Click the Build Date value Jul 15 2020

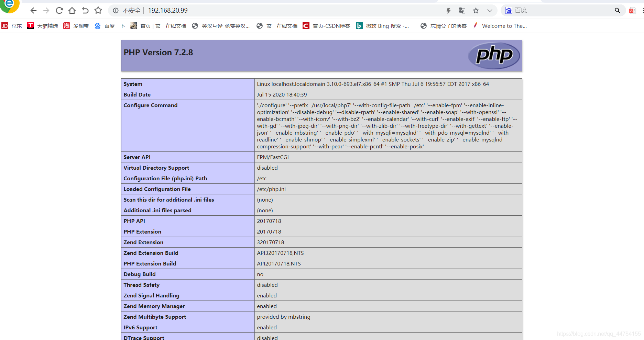tap(282, 95)
